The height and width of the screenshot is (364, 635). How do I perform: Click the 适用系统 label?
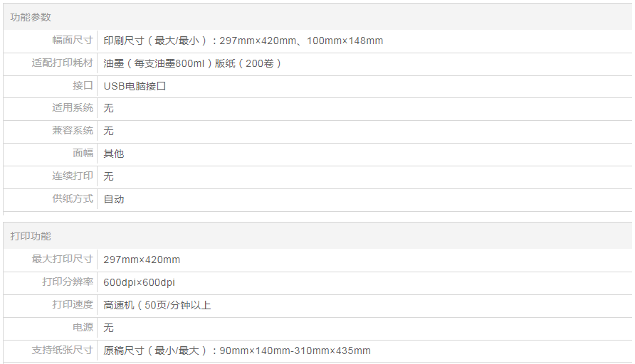point(73,108)
